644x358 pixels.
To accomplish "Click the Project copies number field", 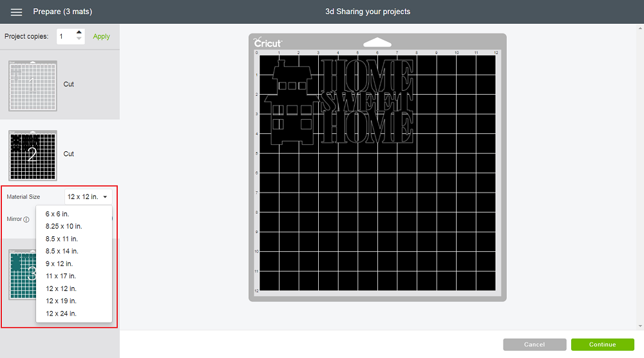I will [66, 37].
